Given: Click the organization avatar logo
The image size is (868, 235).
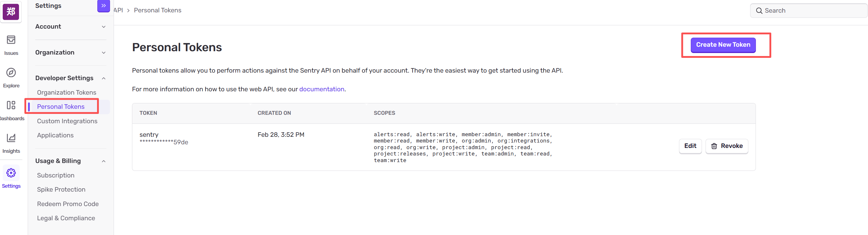Looking at the screenshot, I should click(x=11, y=12).
